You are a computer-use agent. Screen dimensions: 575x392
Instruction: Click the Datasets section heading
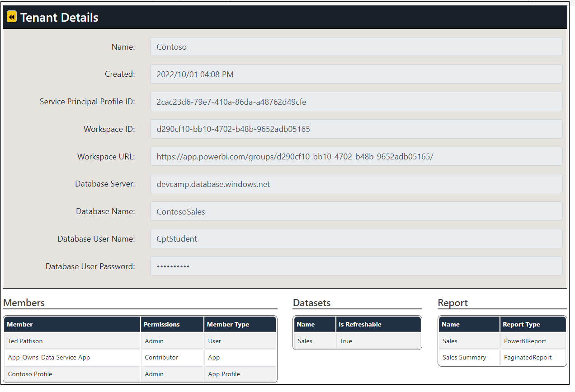click(x=312, y=303)
